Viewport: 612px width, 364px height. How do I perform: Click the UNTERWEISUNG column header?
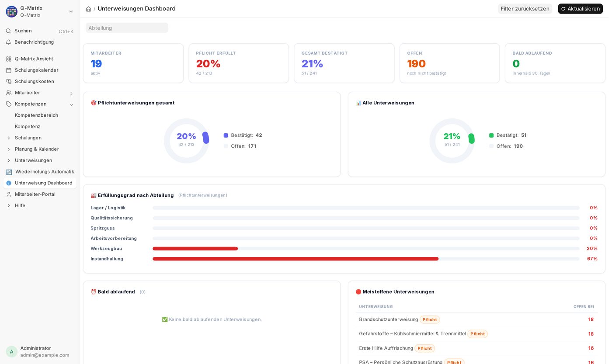[376, 307]
